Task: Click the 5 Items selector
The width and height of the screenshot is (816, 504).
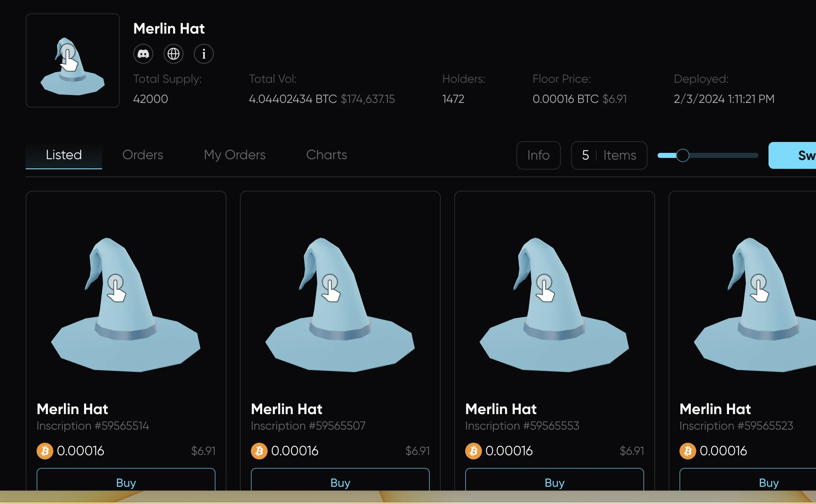Action: [609, 155]
